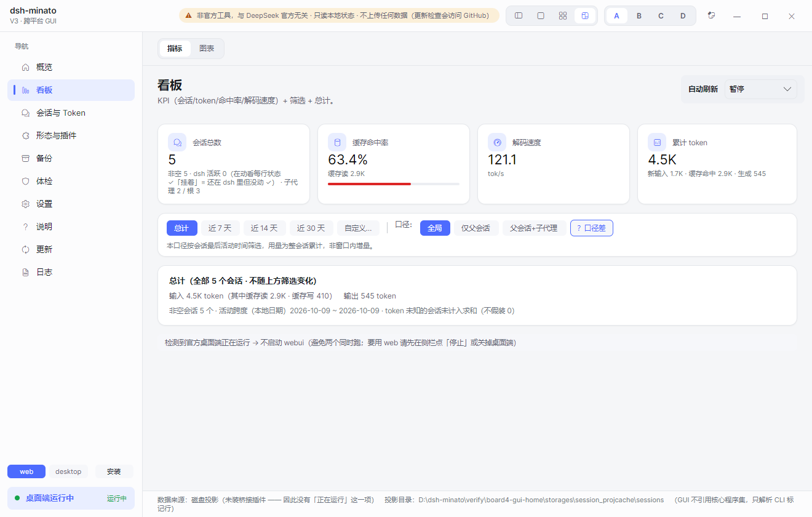This screenshot has width=812, height=517.
Task: Select the 近 7 天 filter
Action: point(220,228)
